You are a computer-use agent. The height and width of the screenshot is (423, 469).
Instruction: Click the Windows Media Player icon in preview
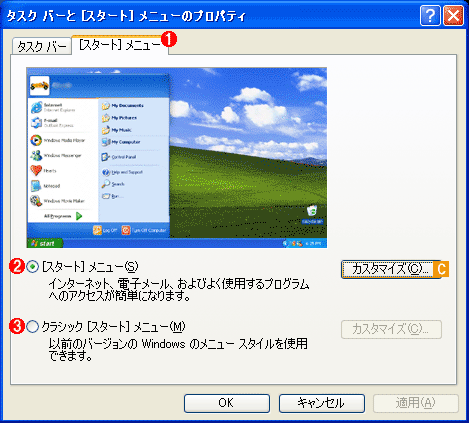36,140
